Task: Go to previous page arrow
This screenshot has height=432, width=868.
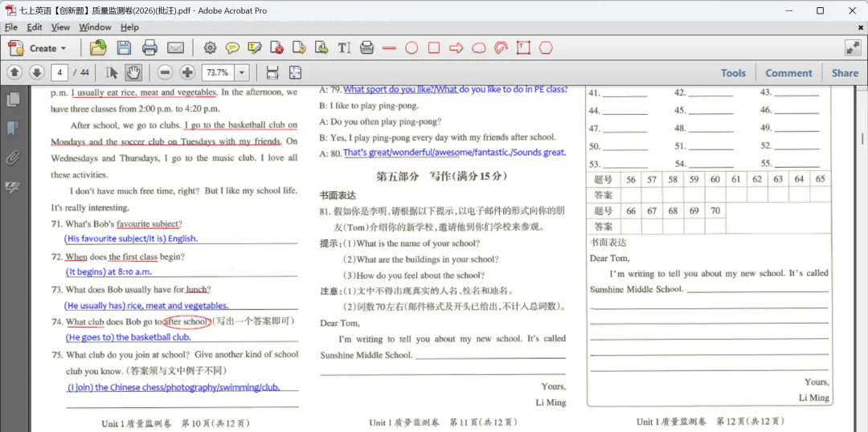Action: click(14, 72)
